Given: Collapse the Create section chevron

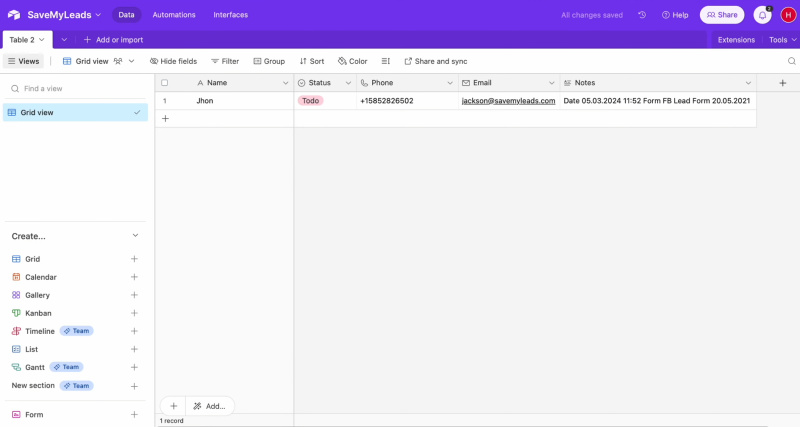Looking at the screenshot, I should (x=135, y=236).
